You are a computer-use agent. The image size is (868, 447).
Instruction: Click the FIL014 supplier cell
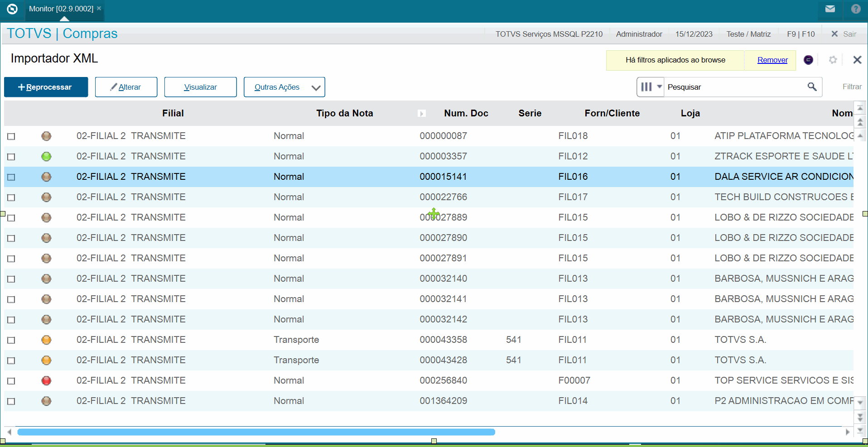(x=573, y=401)
